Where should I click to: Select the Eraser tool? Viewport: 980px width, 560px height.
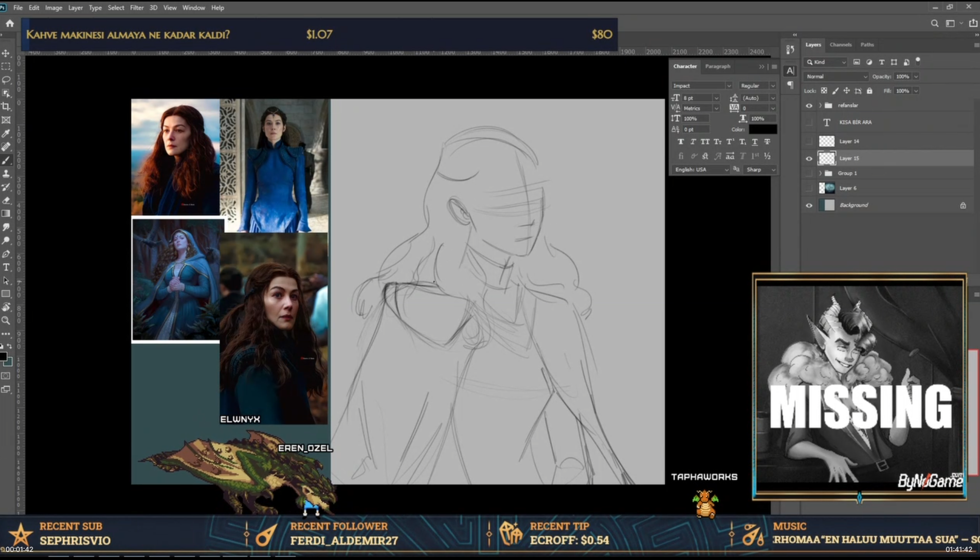tap(6, 200)
